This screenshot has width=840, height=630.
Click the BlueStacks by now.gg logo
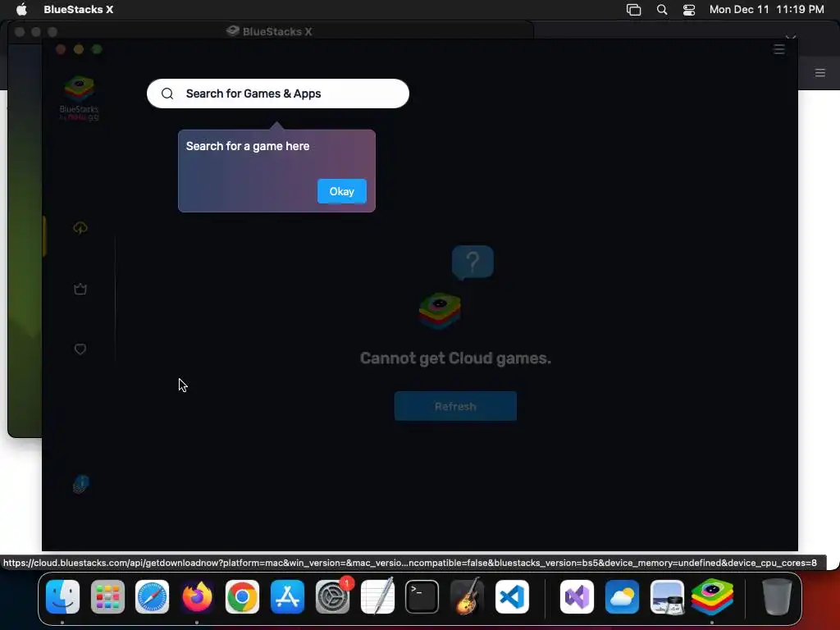click(80, 98)
